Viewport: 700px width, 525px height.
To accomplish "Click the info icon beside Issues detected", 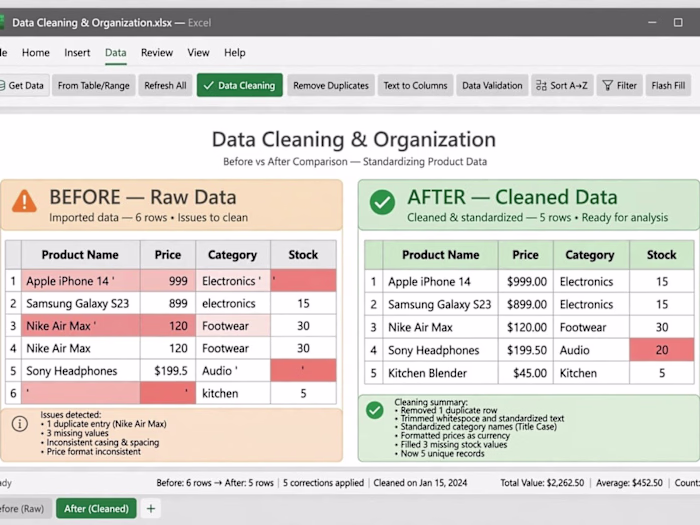I will (20, 424).
